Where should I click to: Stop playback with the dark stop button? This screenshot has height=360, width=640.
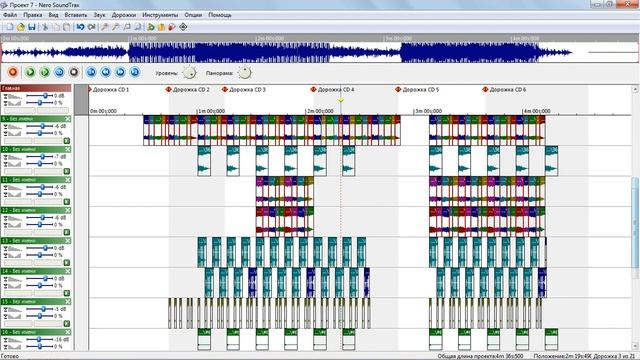[x=74, y=72]
